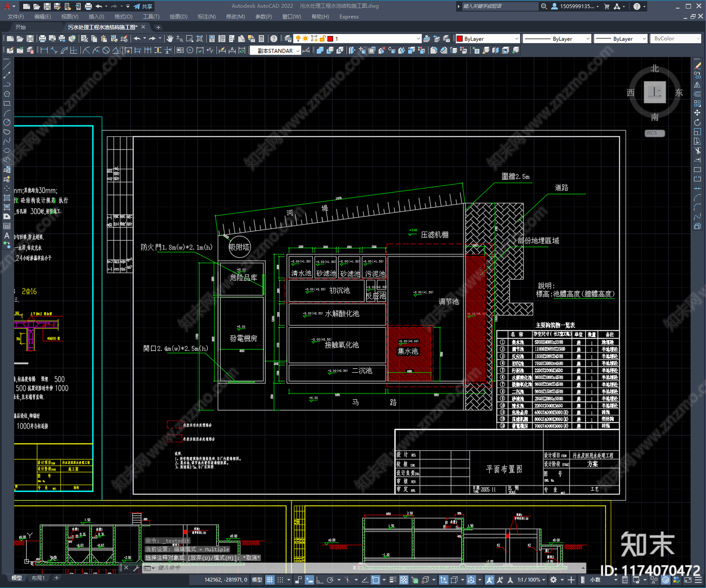Select the Mirror tool in modify toolbar
This screenshot has height=588, width=706.
tap(697, 84)
